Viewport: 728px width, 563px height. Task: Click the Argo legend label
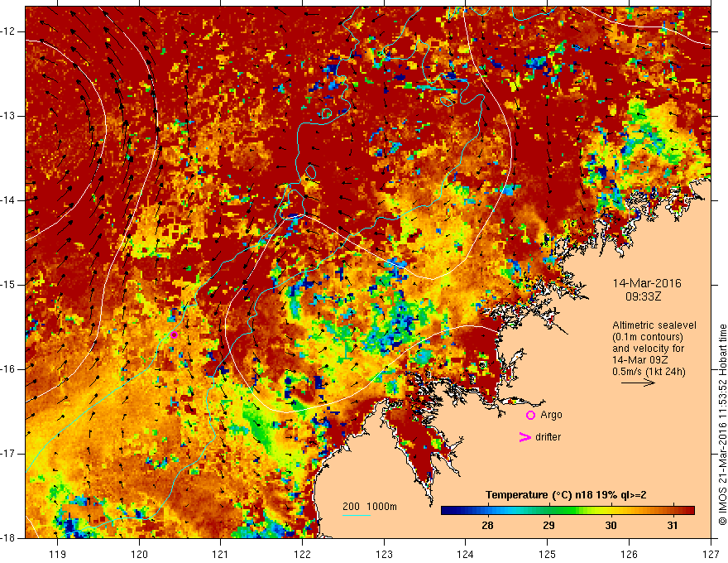point(551,415)
